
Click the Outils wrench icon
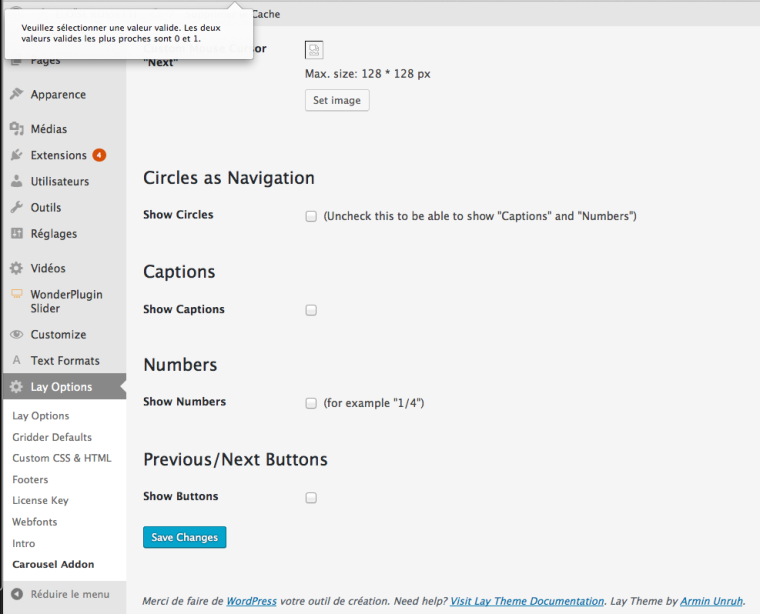pyautogui.click(x=16, y=208)
